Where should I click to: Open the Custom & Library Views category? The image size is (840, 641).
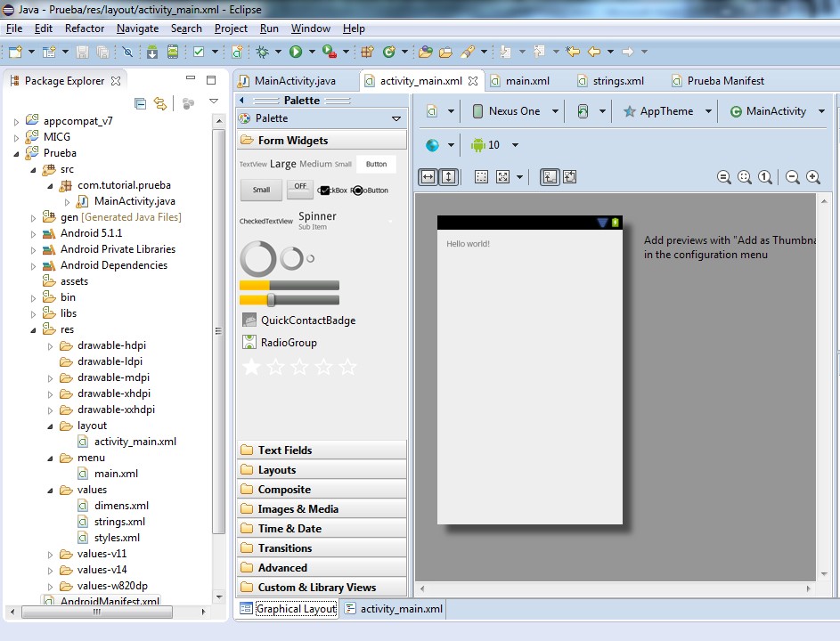tap(322, 588)
